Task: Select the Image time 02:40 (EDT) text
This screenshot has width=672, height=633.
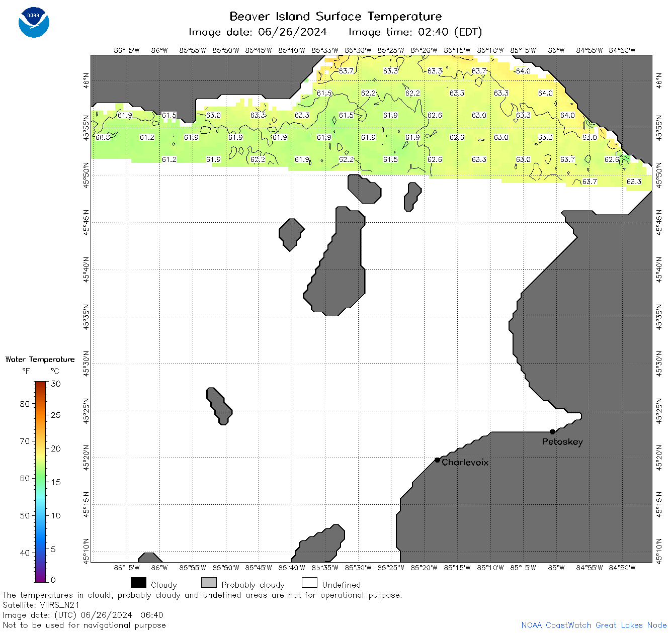Action: click(415, 32)
